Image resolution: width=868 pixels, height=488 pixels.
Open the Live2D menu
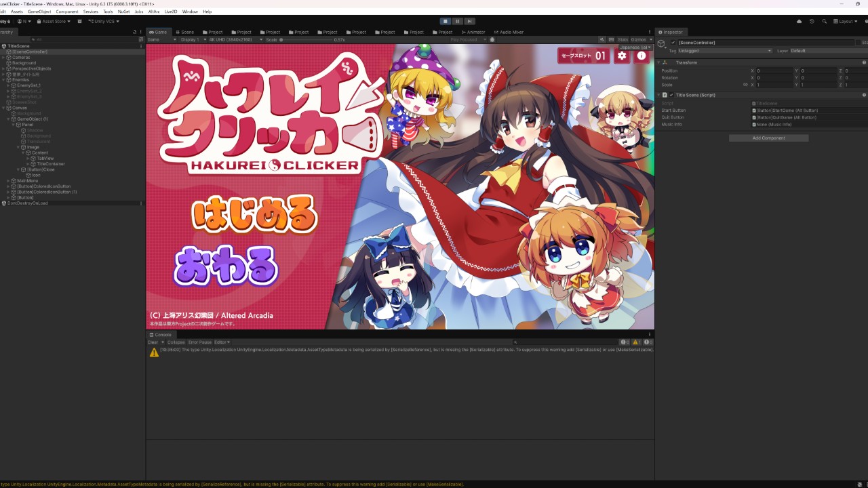click(171, 12)
